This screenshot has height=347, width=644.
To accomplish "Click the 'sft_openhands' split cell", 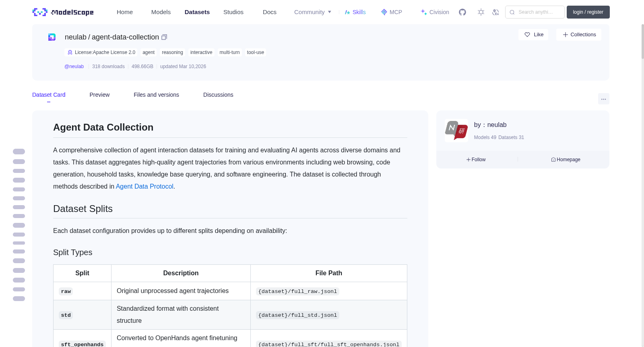I will pyautogui.click(x=82, y=344).
